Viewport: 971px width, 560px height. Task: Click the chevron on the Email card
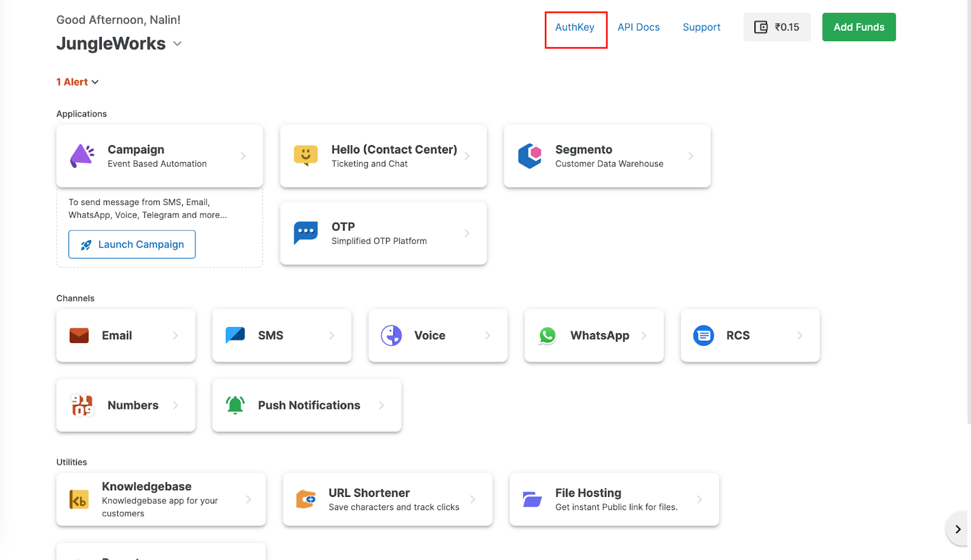(x=175, y=336)
